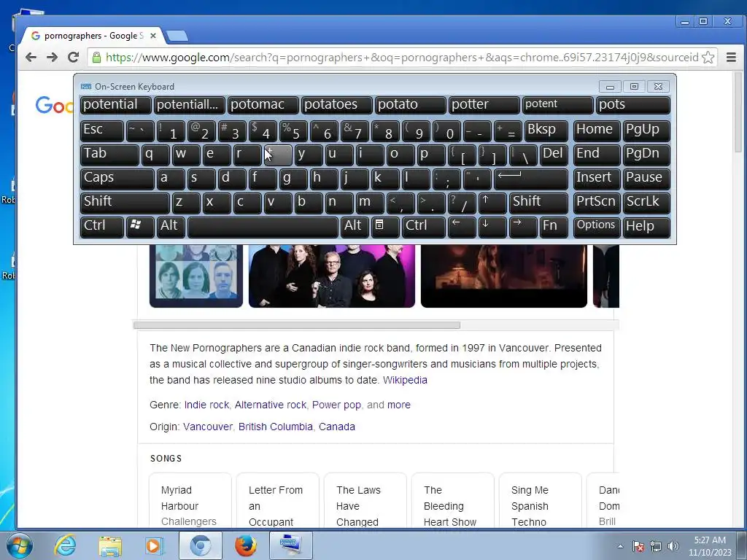This screenshot has width=747, height=560.
Task: Toggle the left Alt key
Action: point(171,227)
